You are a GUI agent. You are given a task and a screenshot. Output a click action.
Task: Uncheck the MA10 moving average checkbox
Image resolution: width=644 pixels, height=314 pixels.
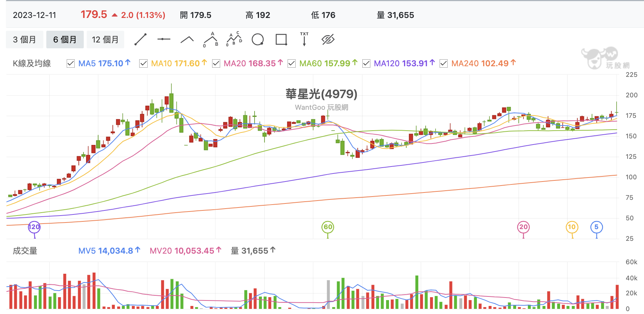(x=143, y=64)
